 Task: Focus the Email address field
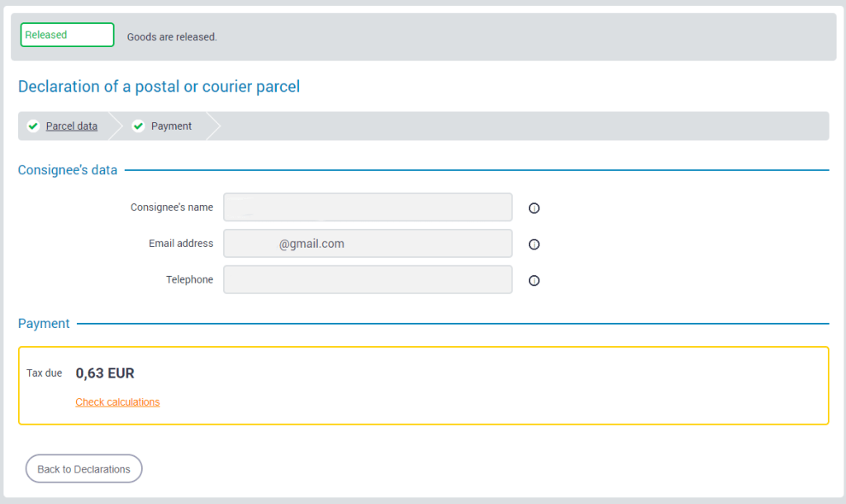coord(368,244)
